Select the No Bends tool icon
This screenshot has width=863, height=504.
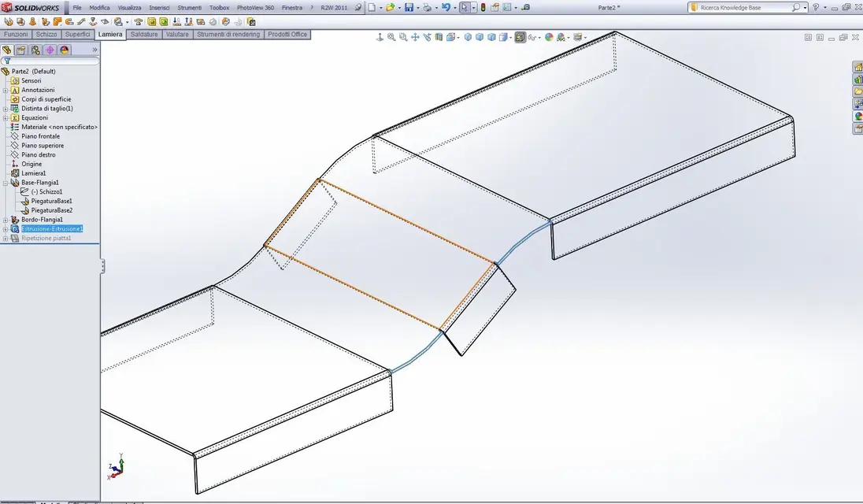[x=213, y=22]
